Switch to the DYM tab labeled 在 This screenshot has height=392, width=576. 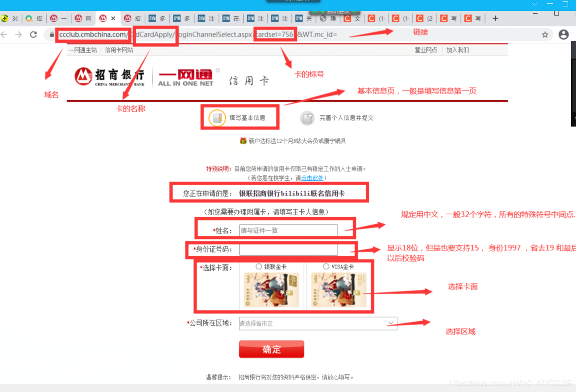pos(231,18)
